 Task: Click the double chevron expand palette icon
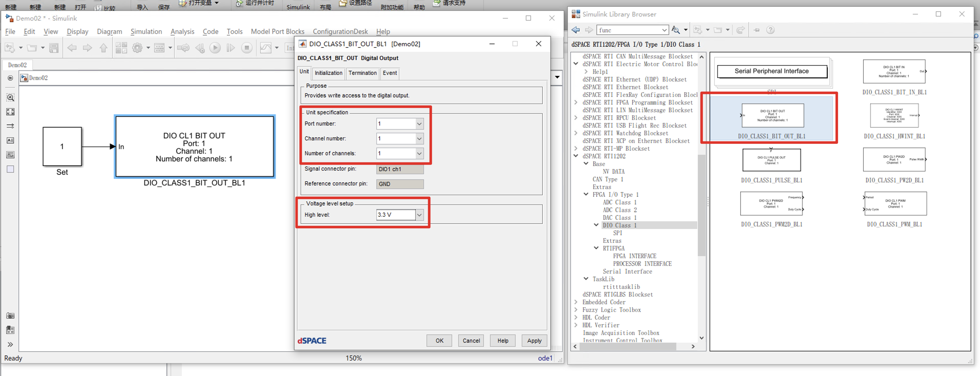[x=10, y=344]
